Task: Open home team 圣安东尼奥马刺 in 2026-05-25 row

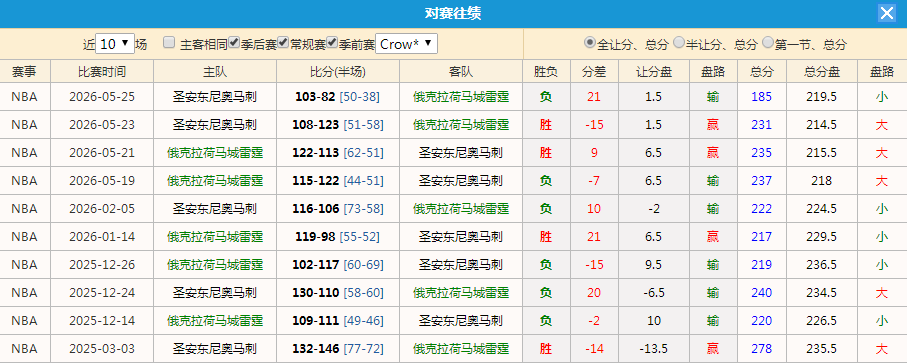Action: pyautogui.click(x=215, y=97)
